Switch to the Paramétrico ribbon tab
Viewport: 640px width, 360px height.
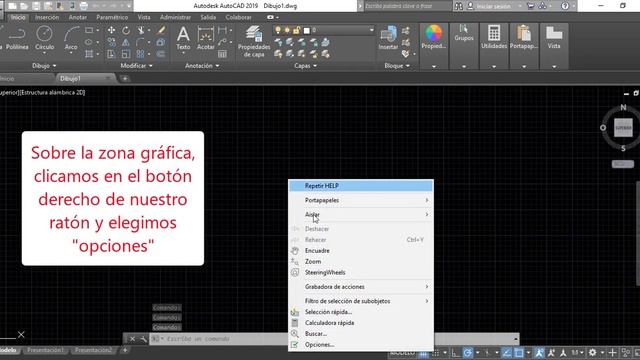tap(112, 18)
